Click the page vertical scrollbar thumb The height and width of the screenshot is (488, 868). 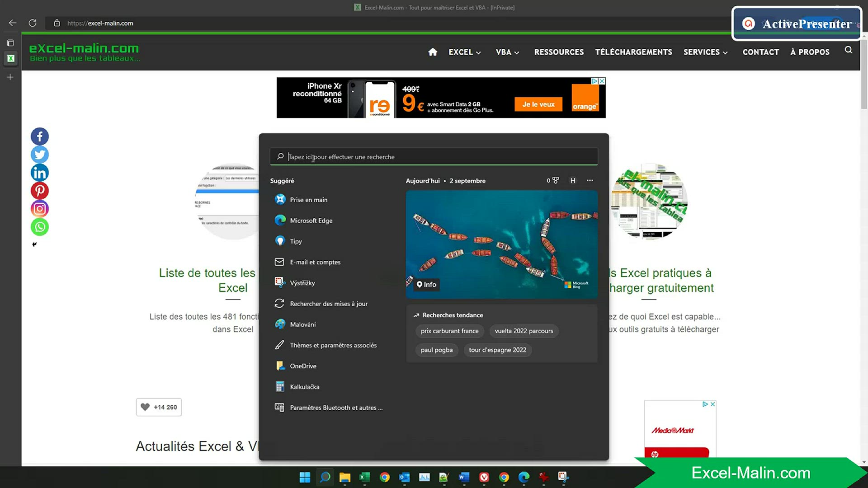click(x=864, y=75)
